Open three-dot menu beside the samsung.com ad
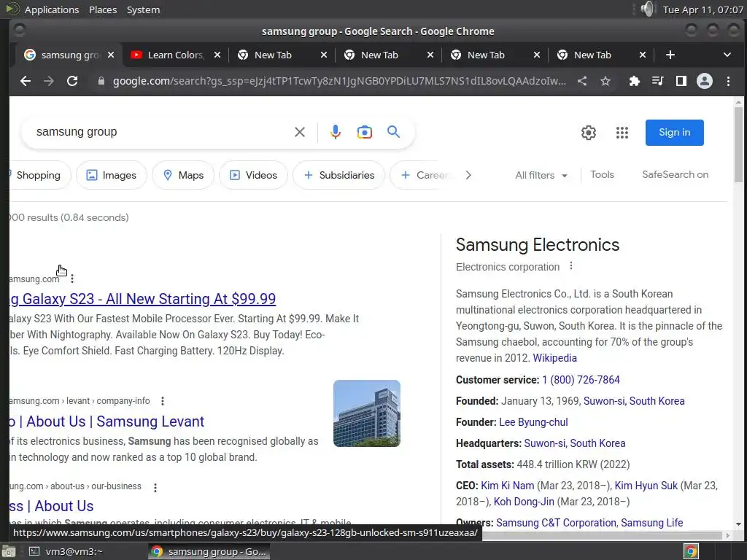The height and width of the screenshot is (560, 747). [x=72, y=279]
